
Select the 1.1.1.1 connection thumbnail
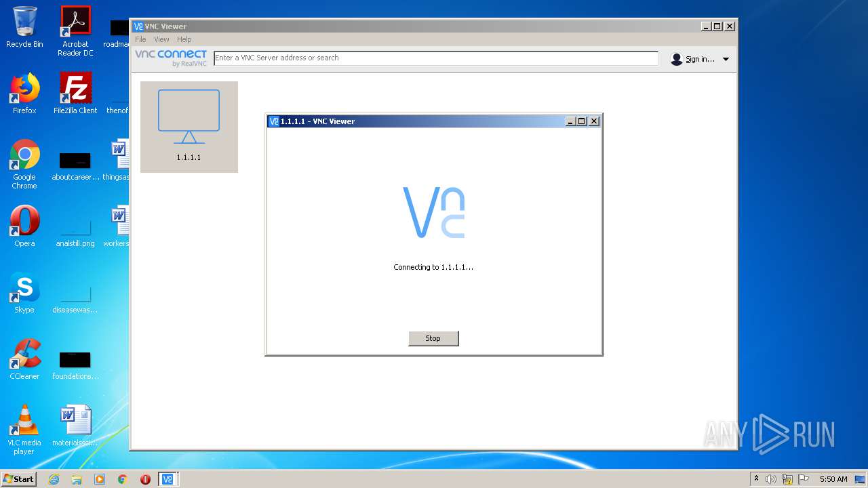point(189,127)
